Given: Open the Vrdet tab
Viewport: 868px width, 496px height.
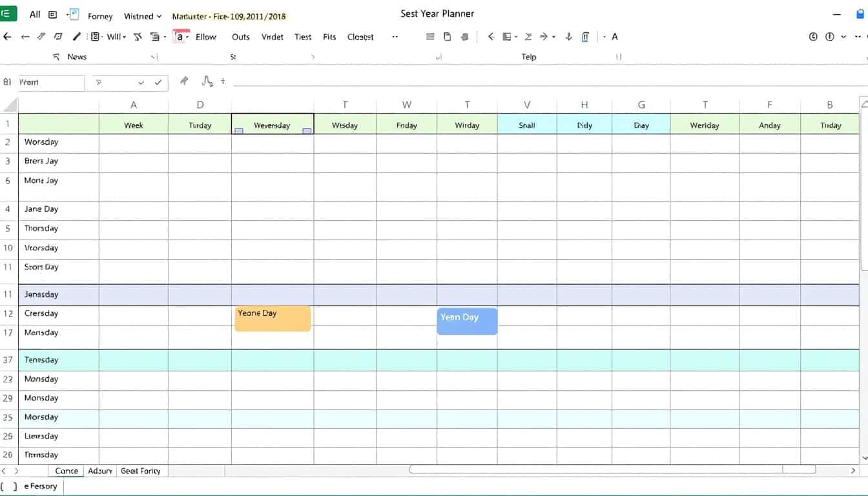Looking at the screenshot, I should [x=273, y=37].
